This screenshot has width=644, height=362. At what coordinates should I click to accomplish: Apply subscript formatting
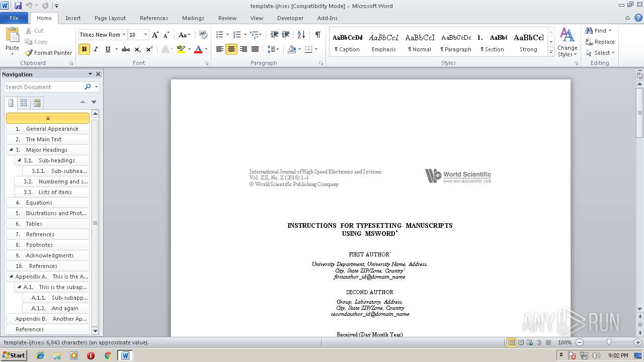point(137,49)
